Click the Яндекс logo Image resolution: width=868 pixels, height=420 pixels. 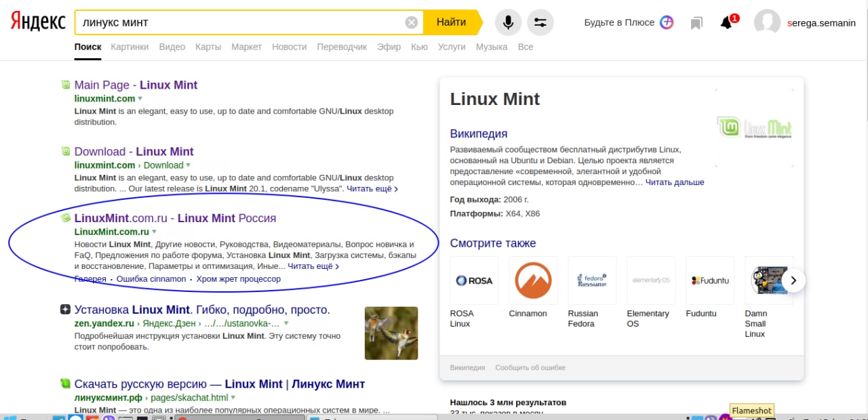(x=38, y=22)
